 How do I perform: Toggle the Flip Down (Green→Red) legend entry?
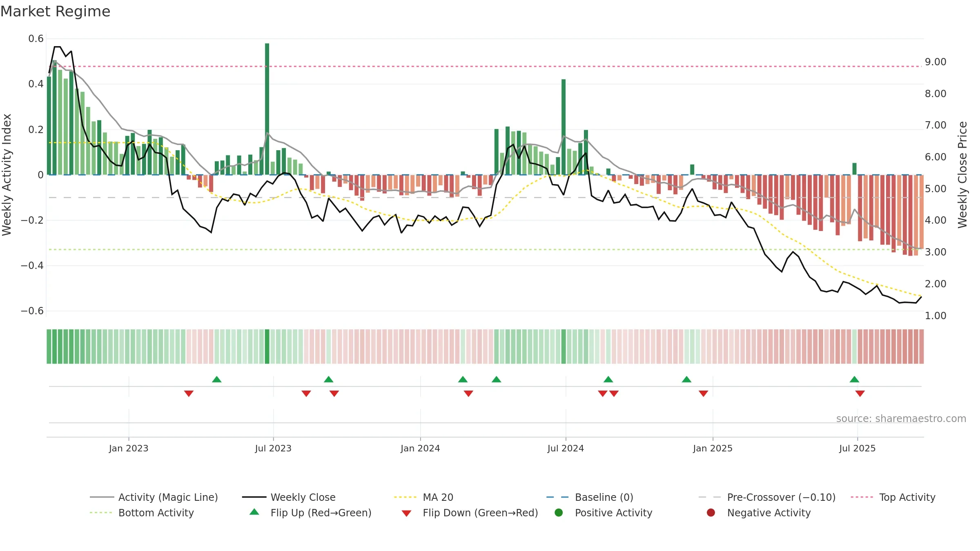click(470, 513)
